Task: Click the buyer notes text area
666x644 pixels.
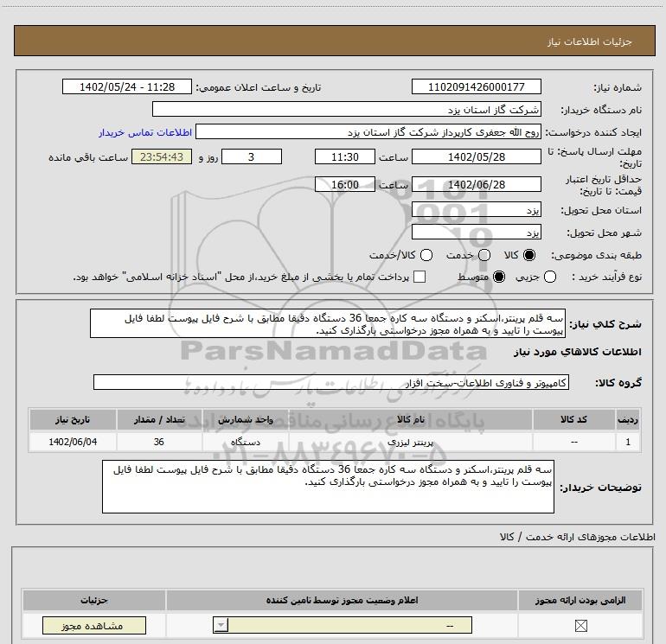Action: pyautogui.click(x=328, y=487)
